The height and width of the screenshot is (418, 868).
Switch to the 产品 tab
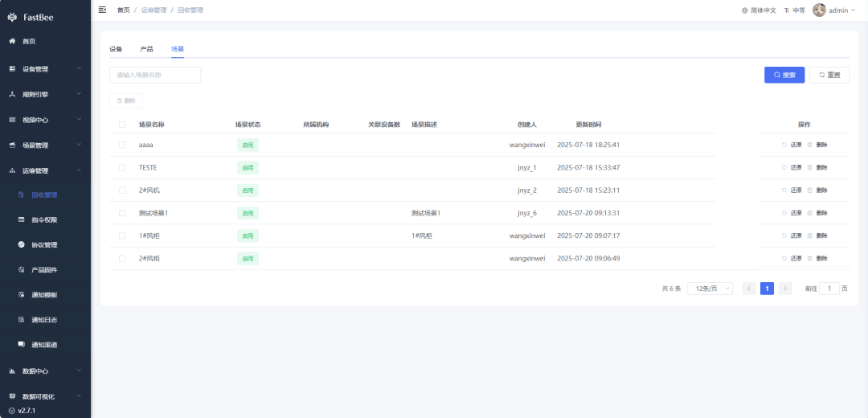click(147, 49)
